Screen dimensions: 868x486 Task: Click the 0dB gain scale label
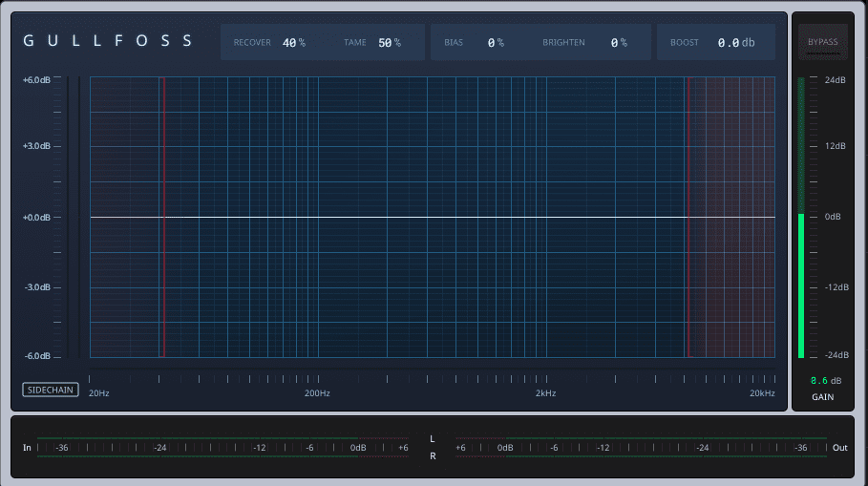[x=833, y=217]
